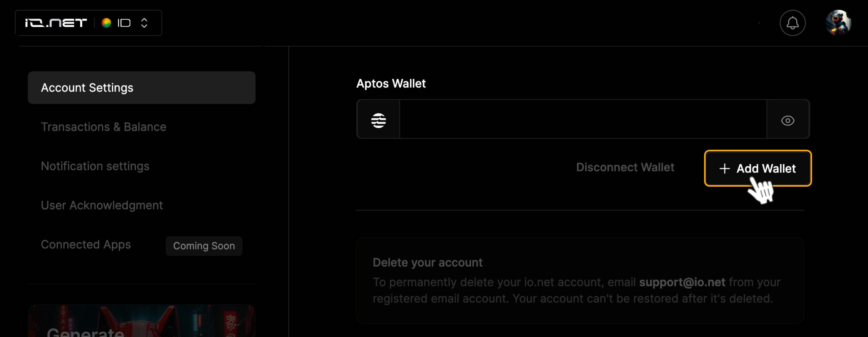Click the plus icon on Add Wallet
The image size is (868, 337).
[724, 168]
